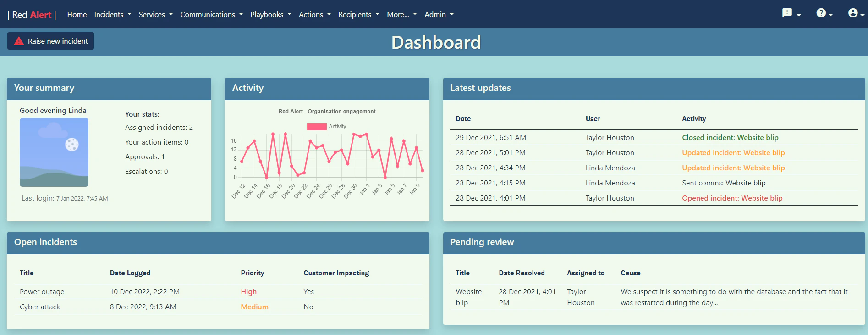868x335 pixels.
Task: Open the user account profile icon
Action: (x=853, y=13)
